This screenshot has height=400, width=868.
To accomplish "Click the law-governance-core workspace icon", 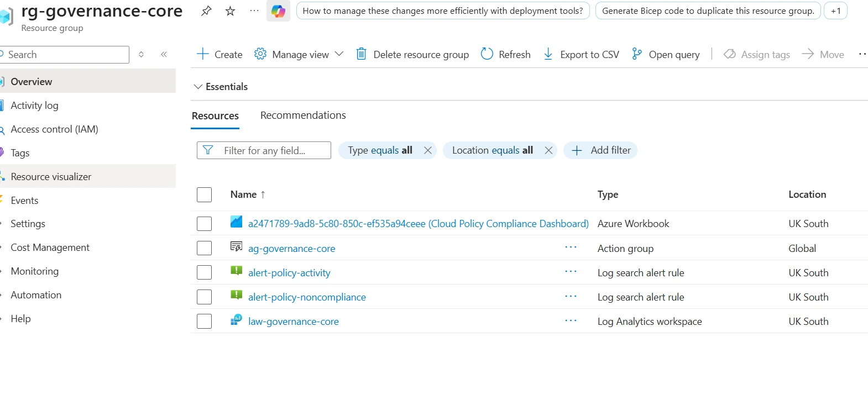I will pos(236,320).
